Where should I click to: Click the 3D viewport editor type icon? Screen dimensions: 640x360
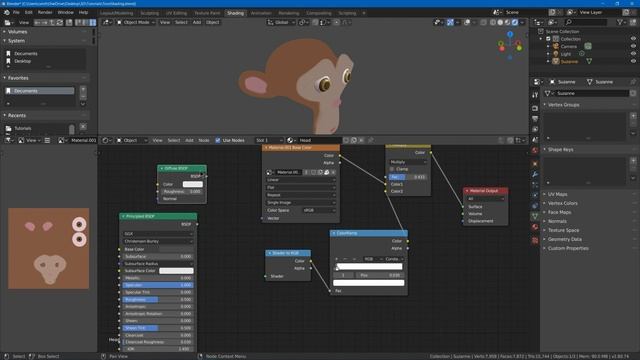click(107, 22)
